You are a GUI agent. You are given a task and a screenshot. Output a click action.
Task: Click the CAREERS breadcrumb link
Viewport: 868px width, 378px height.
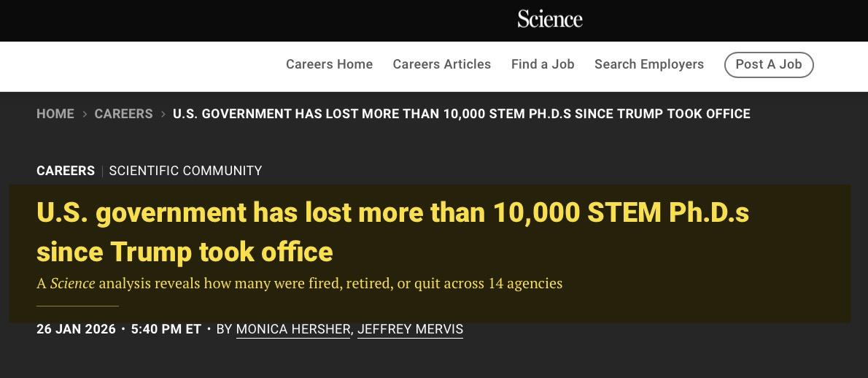(123, 114)
